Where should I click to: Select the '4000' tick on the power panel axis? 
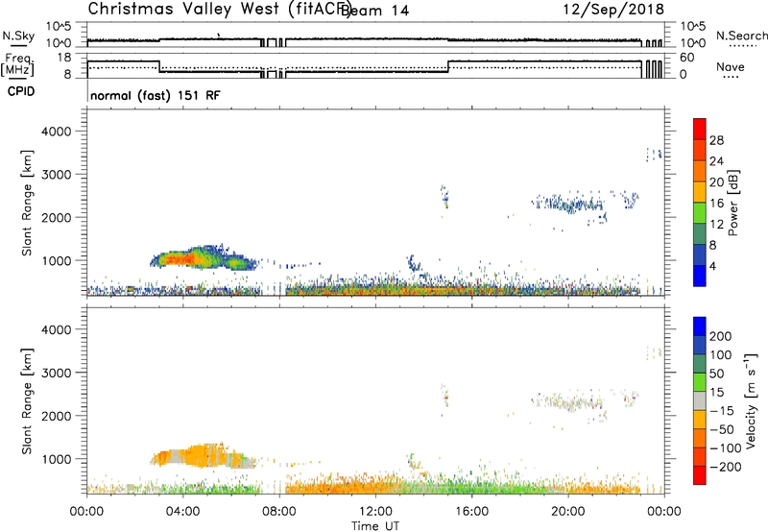pyautogui.click(x=57, y=132)
